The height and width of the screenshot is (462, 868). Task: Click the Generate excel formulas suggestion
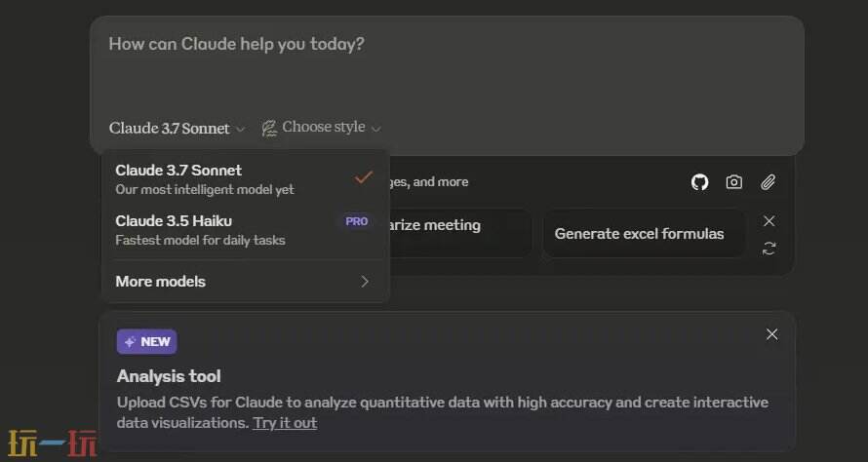coord(639,234)
